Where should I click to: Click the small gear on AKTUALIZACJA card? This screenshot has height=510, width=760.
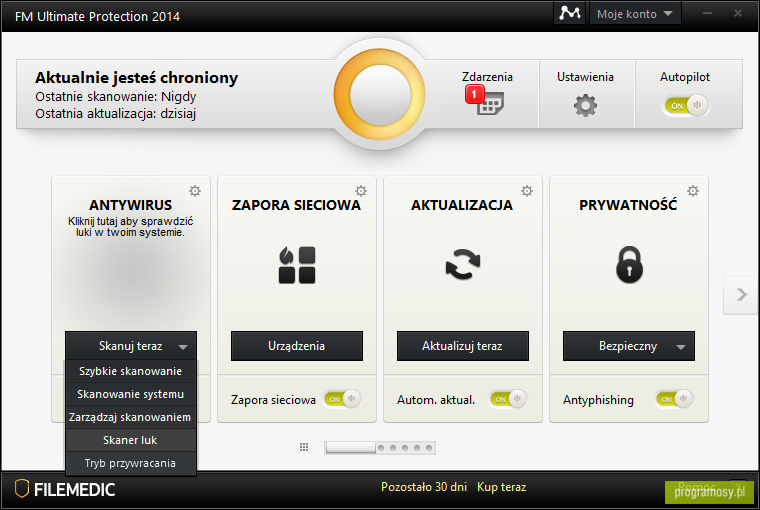click(x=527, y=191)
